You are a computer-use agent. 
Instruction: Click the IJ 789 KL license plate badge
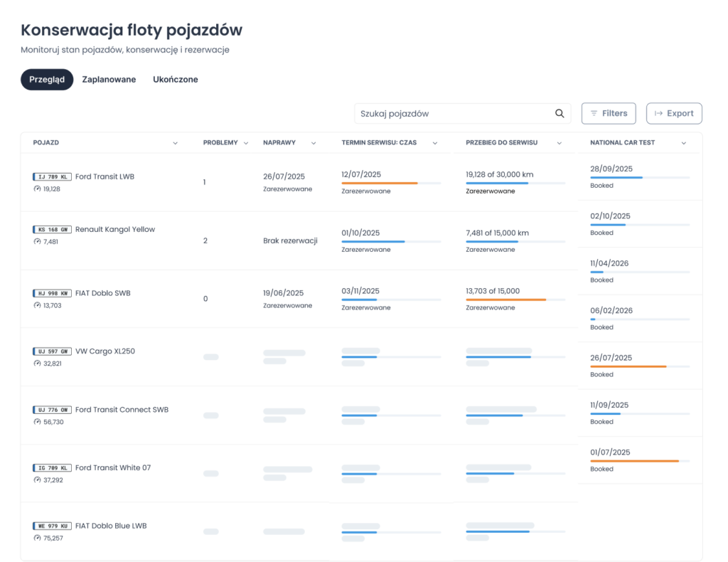click(52, 176)
